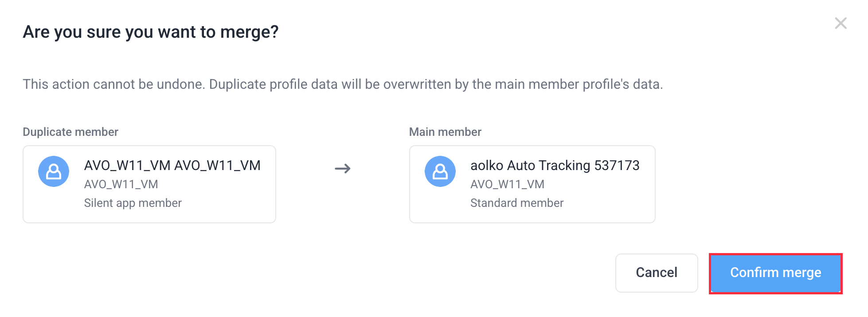Click the Silent app member label
The height and width of the screenshot is (317, 868).
(133, 203)
